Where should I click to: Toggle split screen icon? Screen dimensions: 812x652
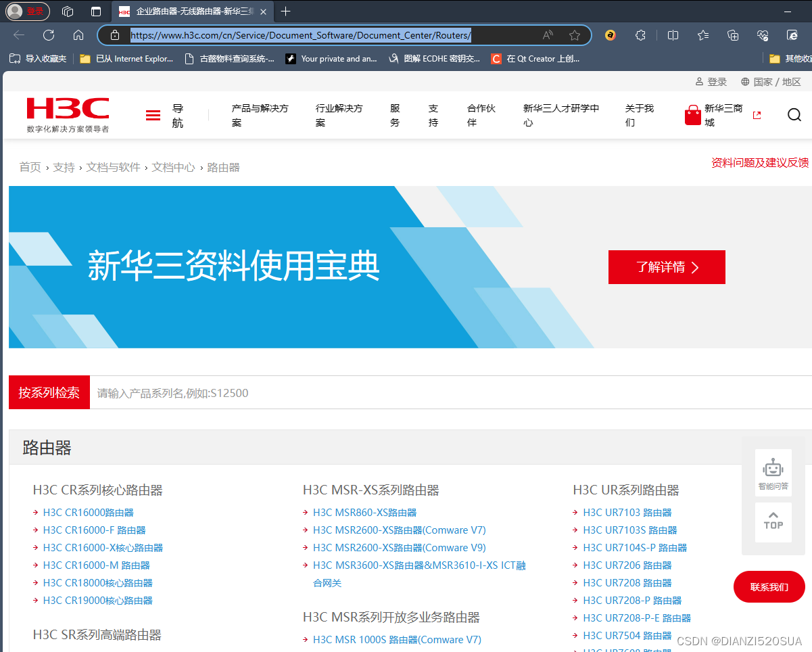coord(673,35)
